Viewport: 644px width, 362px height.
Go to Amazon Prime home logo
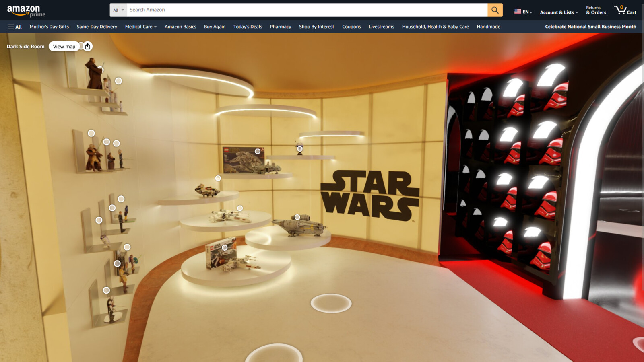[26, 11]
